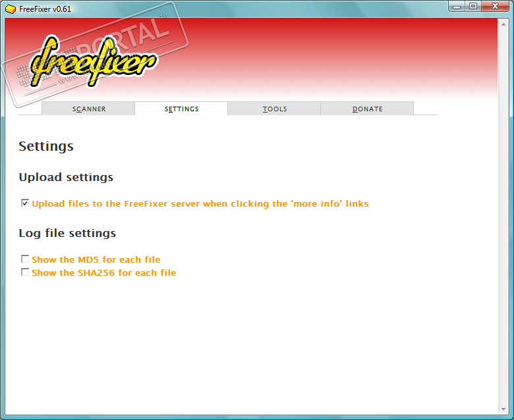
Task: Minimize the FreeFixer window
Action: (457, 6)
